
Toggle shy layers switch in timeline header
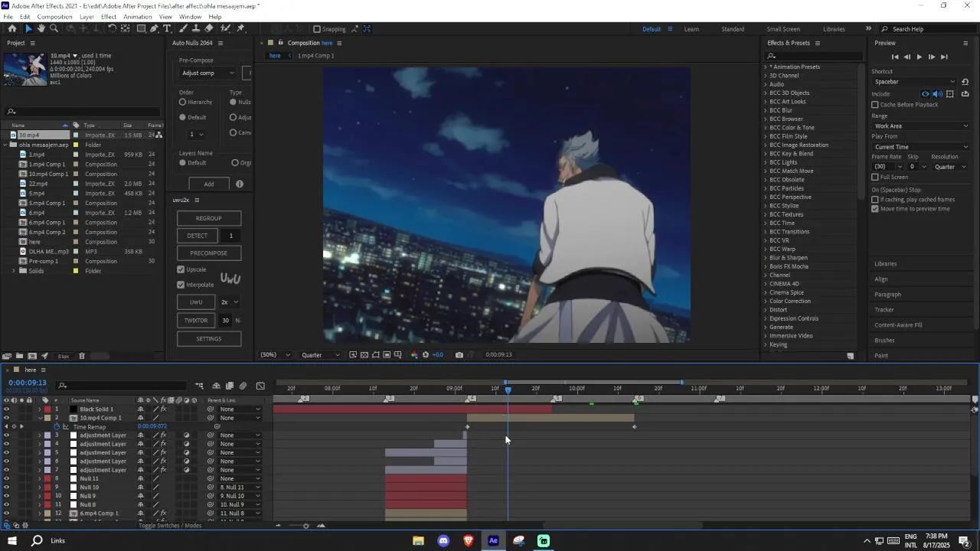(217, 386)
